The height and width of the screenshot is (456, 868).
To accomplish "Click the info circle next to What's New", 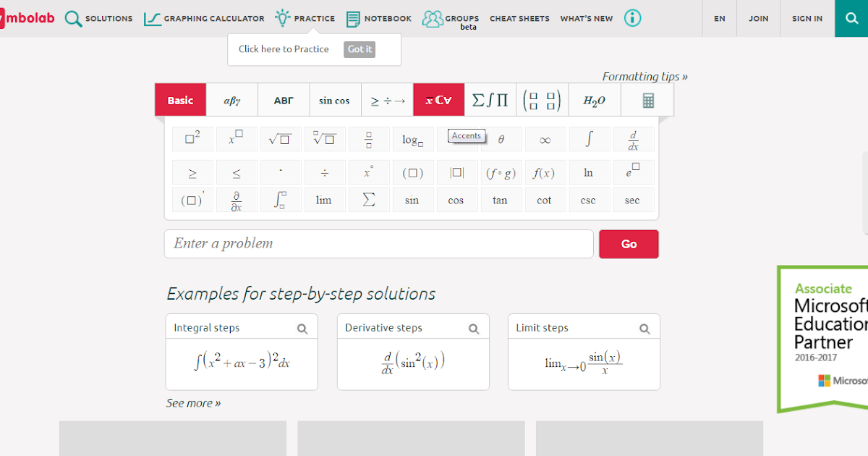I will point(632,17).
